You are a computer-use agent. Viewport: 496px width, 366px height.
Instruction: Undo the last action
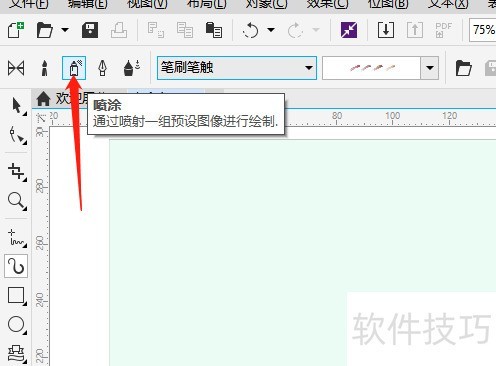251,30
